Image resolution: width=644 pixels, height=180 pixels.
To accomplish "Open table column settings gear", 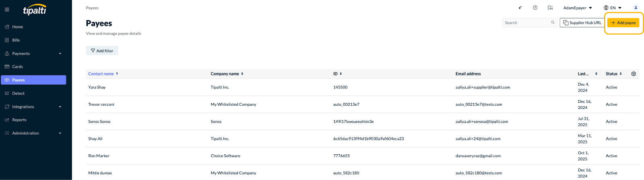I will [634, 74].
